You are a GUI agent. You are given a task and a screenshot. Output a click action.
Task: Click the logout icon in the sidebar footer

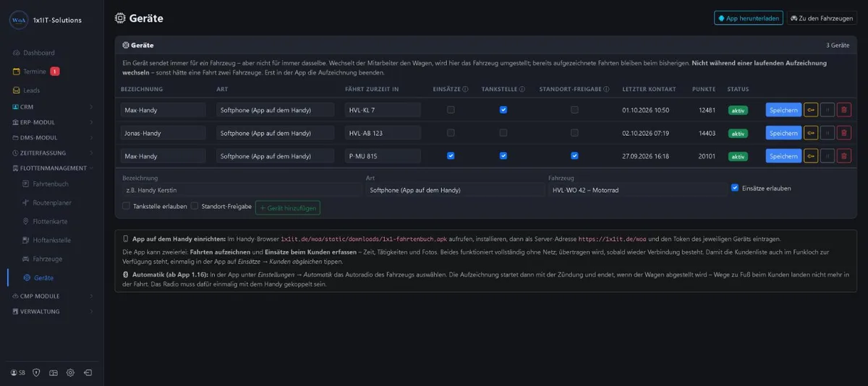point(88,372)
